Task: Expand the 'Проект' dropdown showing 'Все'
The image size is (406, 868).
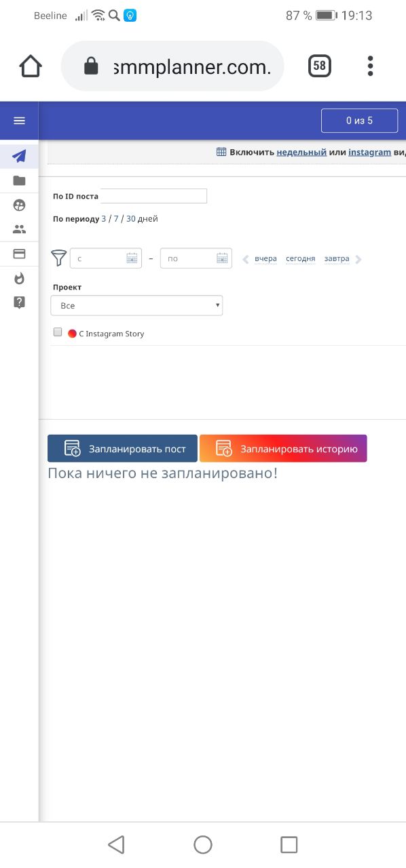Action: [x=136, y=306]
